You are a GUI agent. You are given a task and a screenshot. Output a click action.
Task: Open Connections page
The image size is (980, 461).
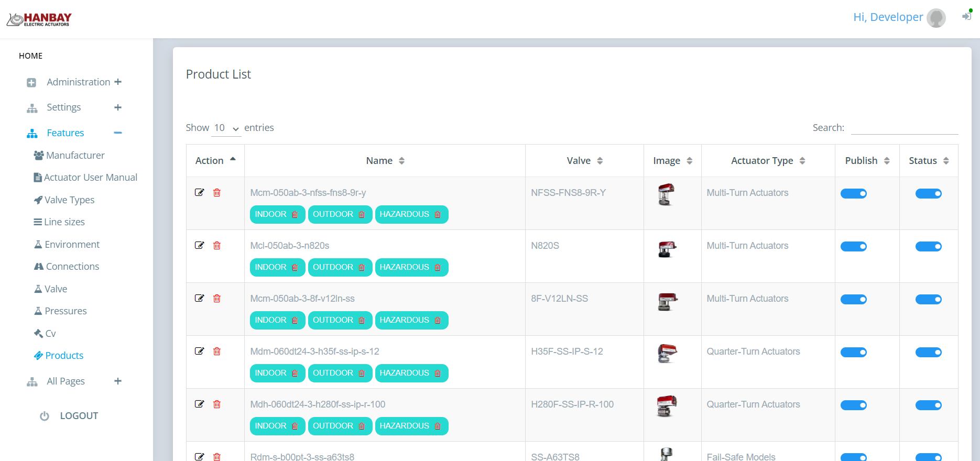(67, 267)
